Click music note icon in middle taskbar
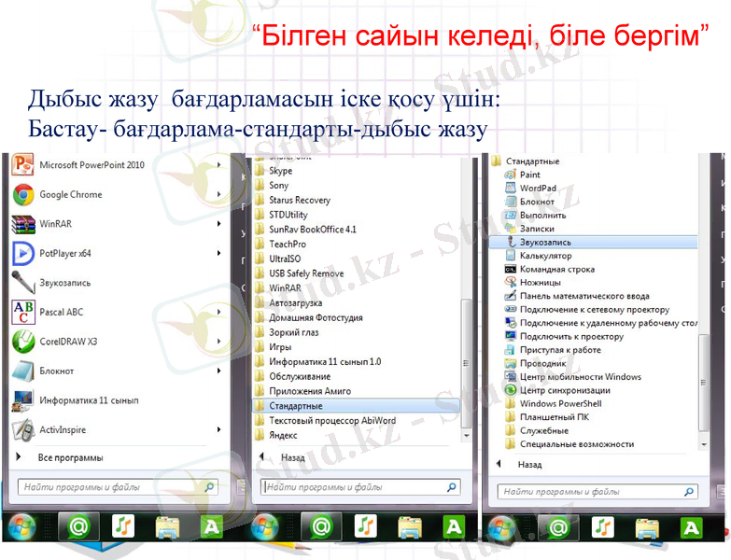The width and height of the screenshot is (731, 560). click(366, 526)
